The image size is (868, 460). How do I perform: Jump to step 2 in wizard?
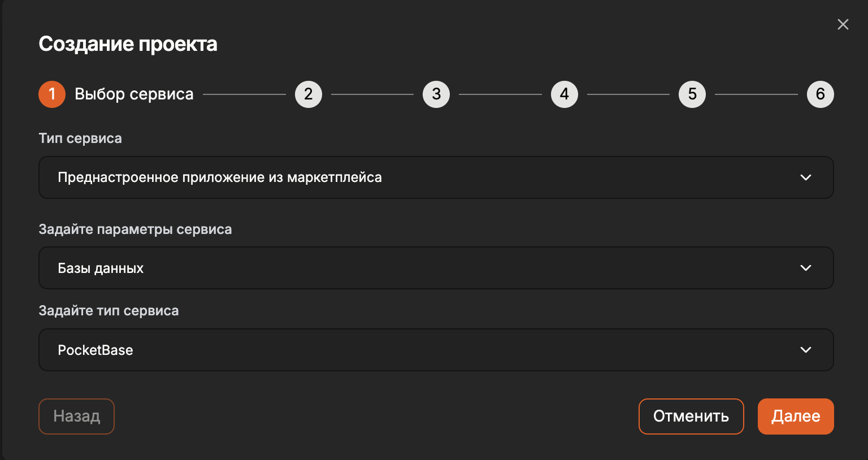point(309,94)
